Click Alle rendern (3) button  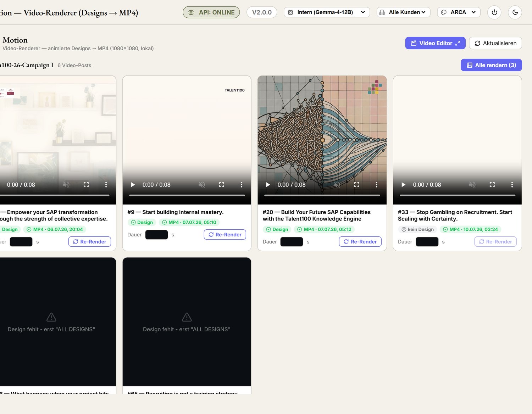click(491, 65)
